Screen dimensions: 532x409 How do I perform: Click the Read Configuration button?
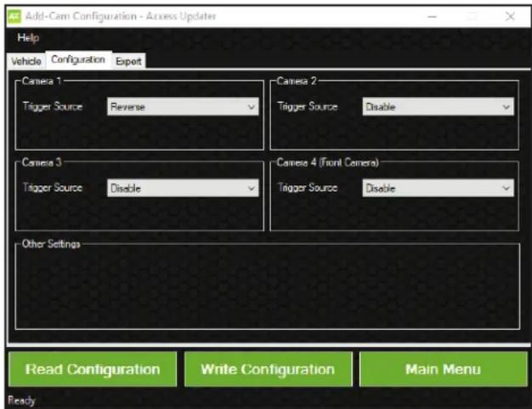click(93, 369)
